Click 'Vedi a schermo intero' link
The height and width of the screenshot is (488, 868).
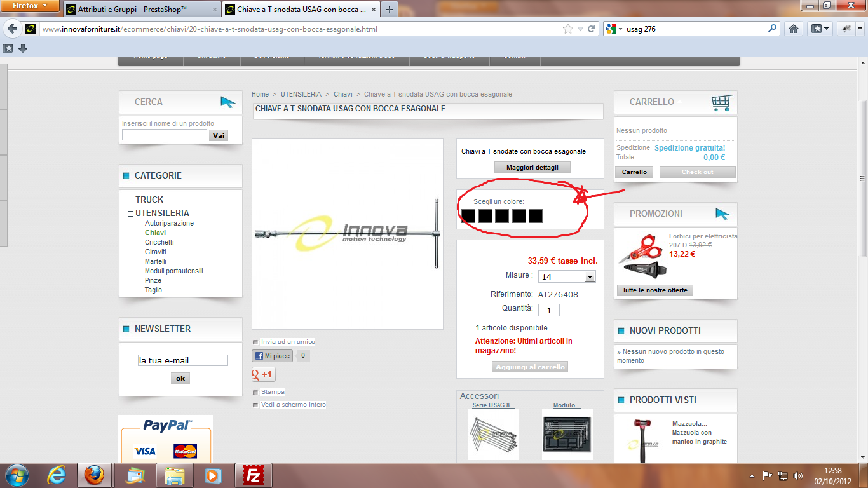click(x=293, y=405)
